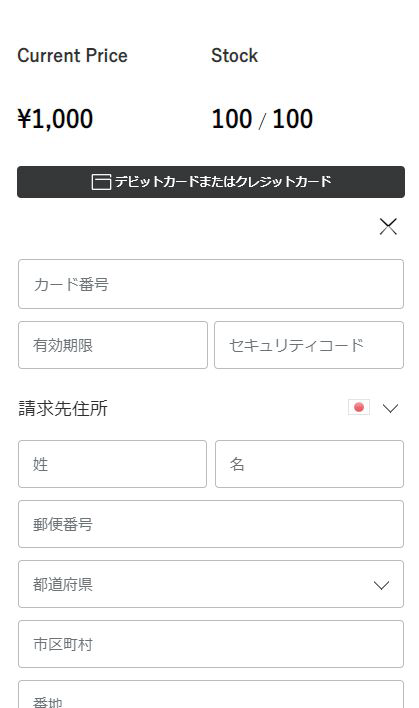
Task: Focus the カード番号 input field
Action: click(x=211, y=284)
